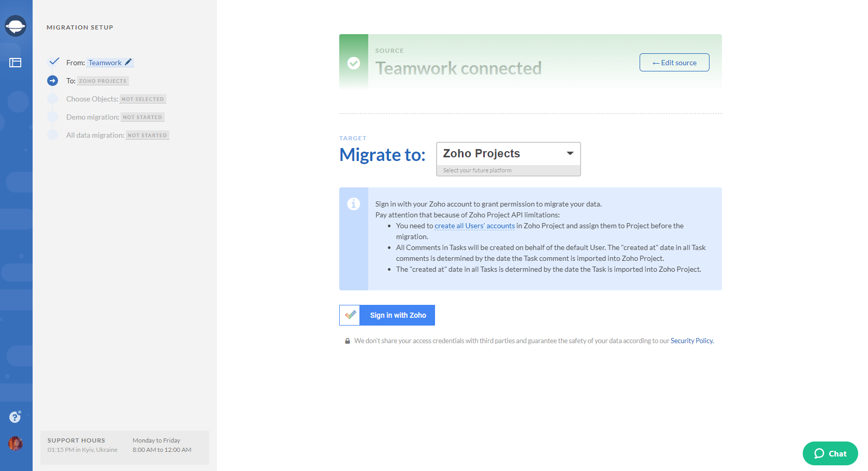
Task: Click the TARGET label
Action: pyautogui.click(x=353, y=138)
